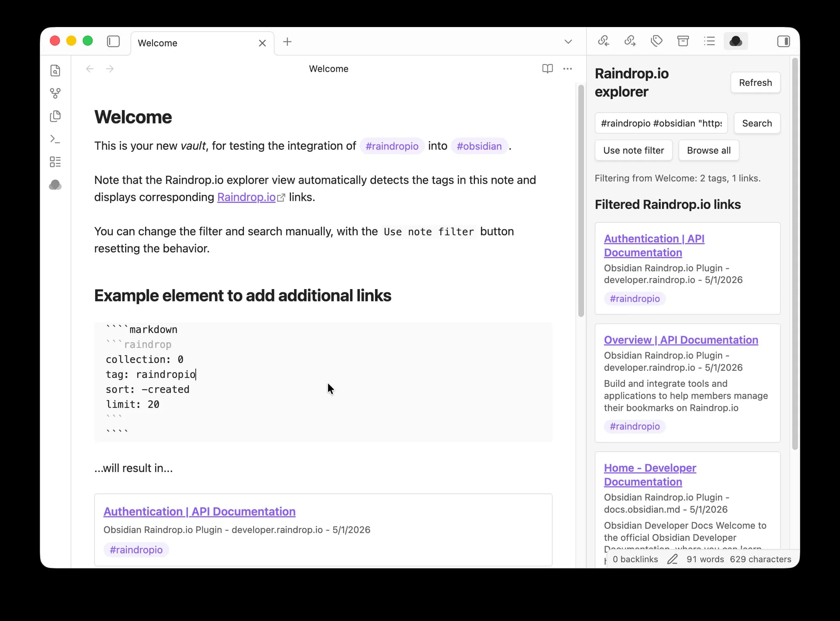Click 'Filtering from Welcome: 2 tags, 1 links.' text
This screenshot has height=621, width=840.
pyautogui.click(x=678, y=178)
